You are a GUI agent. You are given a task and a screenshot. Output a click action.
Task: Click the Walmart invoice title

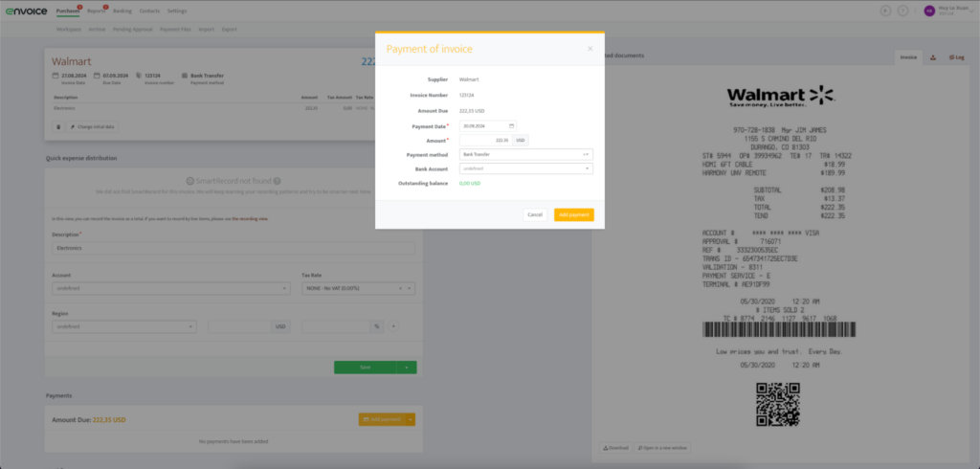click(71, 61)
